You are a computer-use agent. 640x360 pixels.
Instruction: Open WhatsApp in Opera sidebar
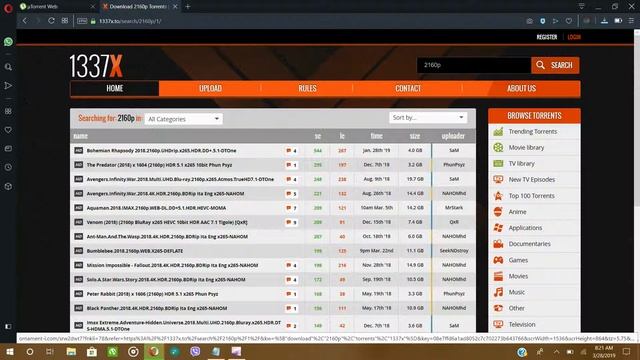coord(8,42)
